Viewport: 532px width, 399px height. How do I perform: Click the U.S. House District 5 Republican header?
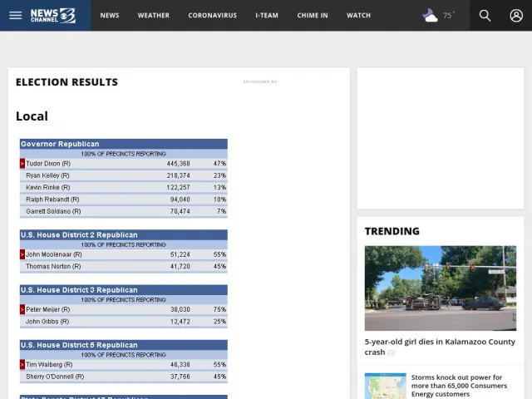pos(124,345)
